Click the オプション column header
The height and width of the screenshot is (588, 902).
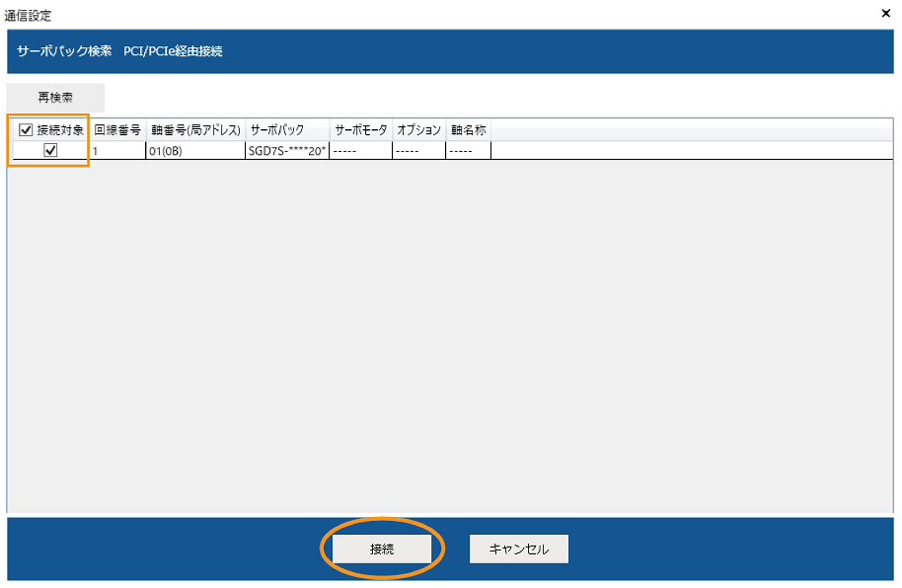click(x=418, y=129)
